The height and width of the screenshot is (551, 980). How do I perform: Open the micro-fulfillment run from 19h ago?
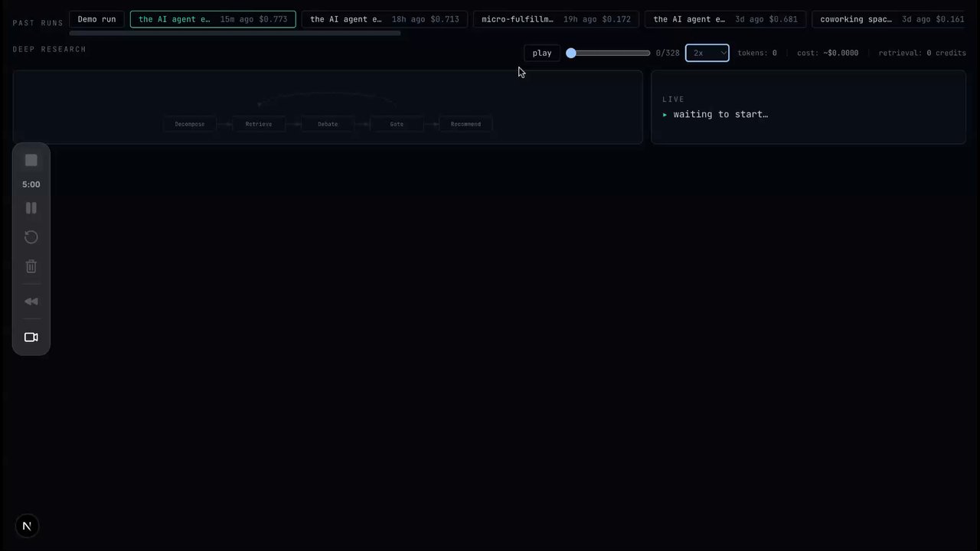(x=556, y=19)
